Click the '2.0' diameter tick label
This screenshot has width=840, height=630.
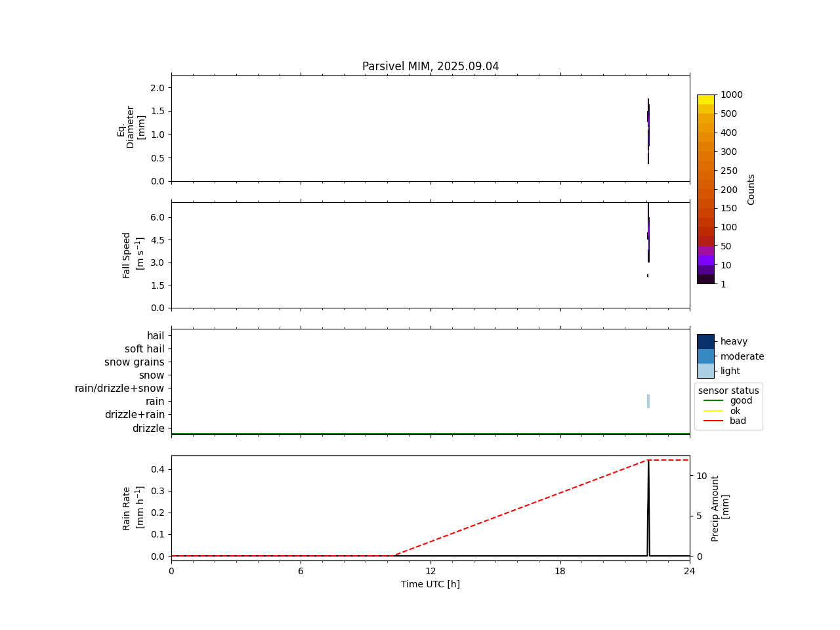point(157,88)
